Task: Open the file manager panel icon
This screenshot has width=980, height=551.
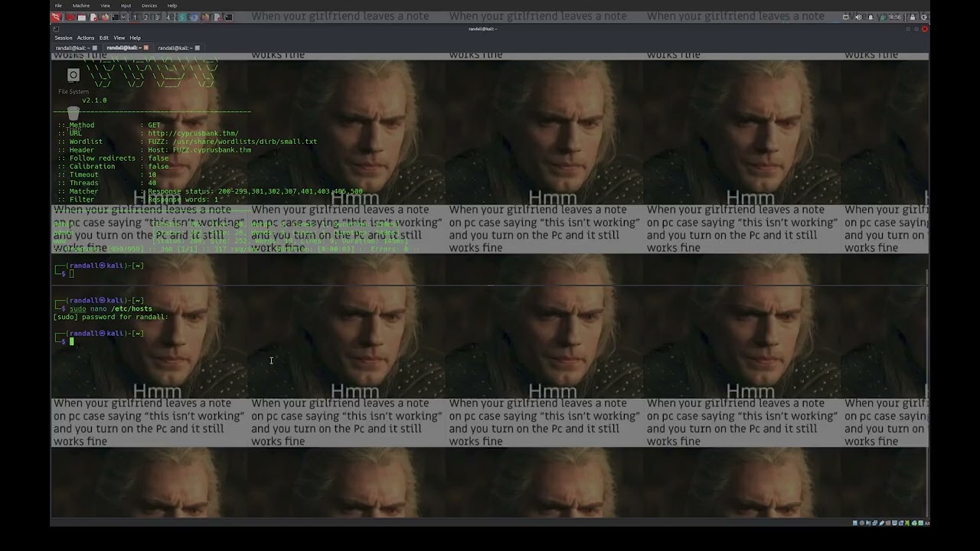Action: point(82,17)
